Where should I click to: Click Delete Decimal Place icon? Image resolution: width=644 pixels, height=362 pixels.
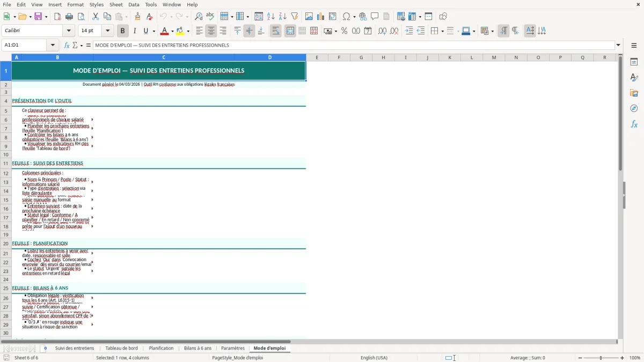coord(394,31)
